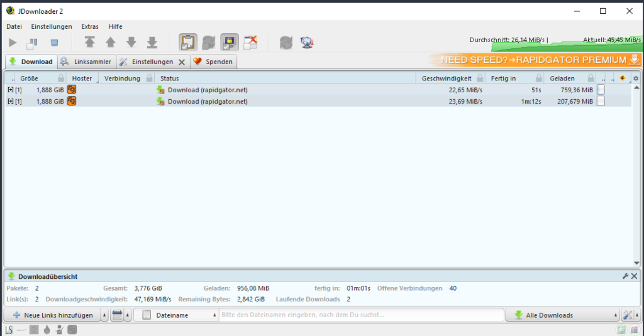Move selection up one position
The image size is (644, 336).
pyautogui.click(x=111, y=42)
